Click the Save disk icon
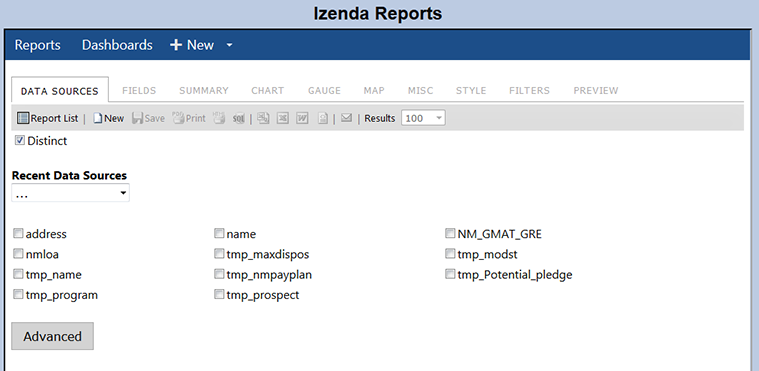This screenshot has width=759, height=371. [x=137, y=118]
